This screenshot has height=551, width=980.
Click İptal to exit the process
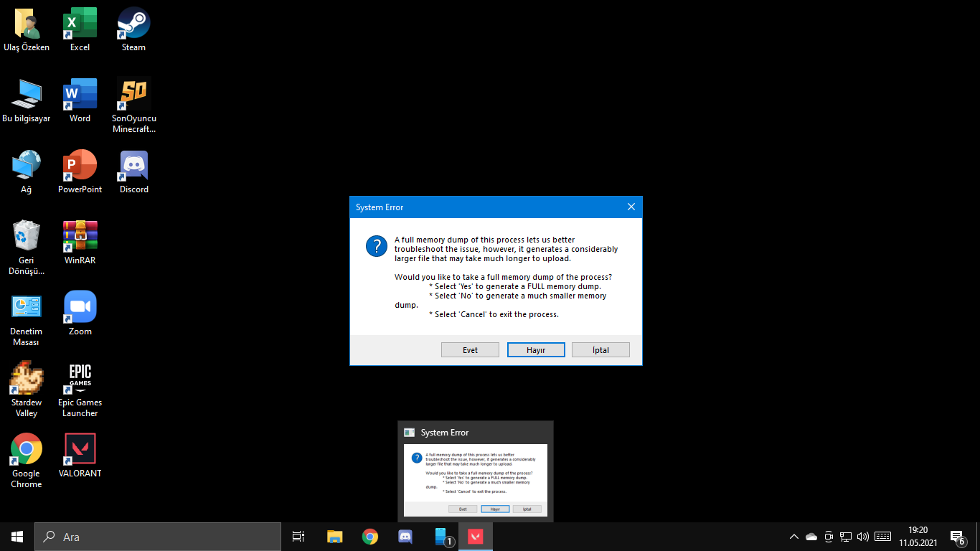(600, 350)
